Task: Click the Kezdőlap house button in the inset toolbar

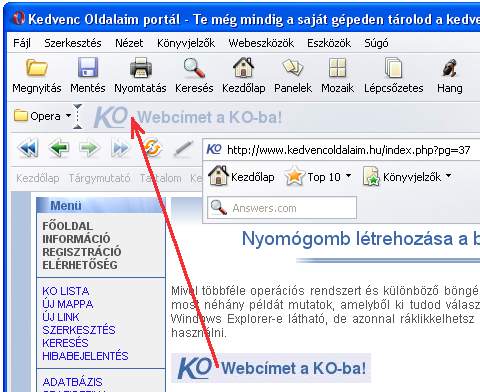Action: [242, 176]
